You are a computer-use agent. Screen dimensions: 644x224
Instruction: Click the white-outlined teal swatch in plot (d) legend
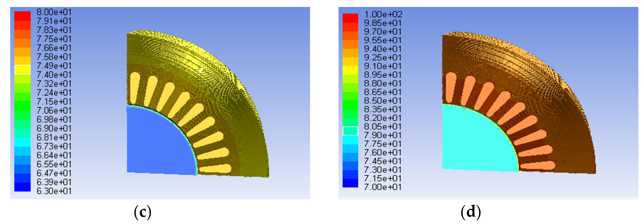(x=350, y=131)
